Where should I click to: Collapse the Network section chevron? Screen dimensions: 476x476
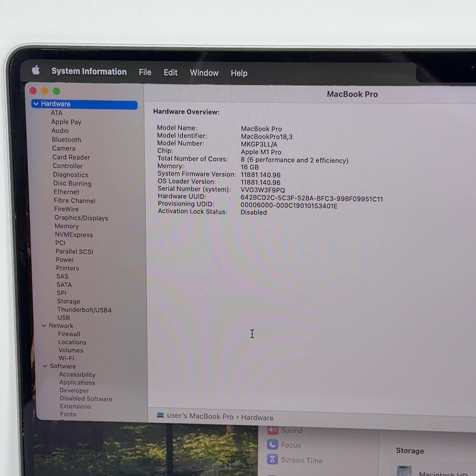pos(44,326)
